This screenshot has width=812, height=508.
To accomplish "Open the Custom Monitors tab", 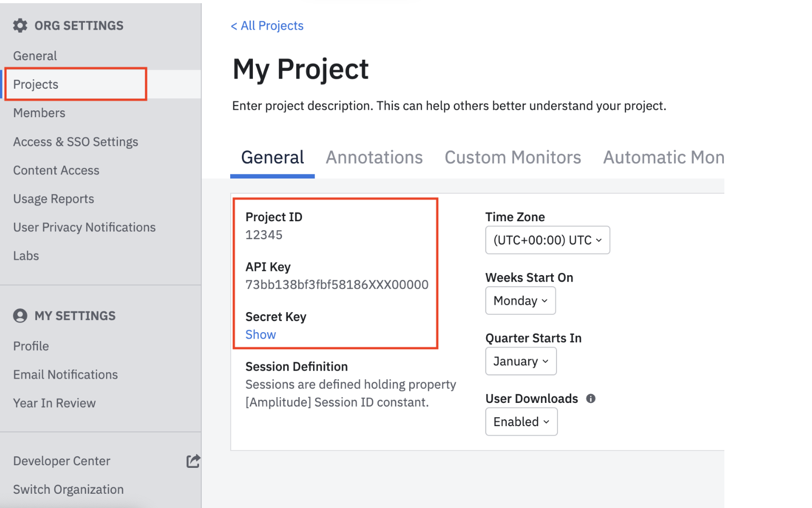I will (x=512, y=157).
